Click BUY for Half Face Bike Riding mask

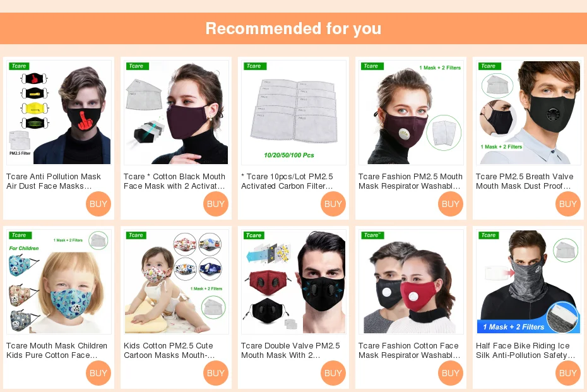(568, 373)
